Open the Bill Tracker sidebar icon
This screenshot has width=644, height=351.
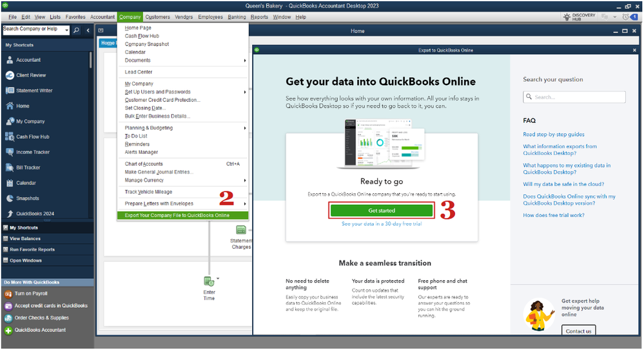(x=10, y=167)
